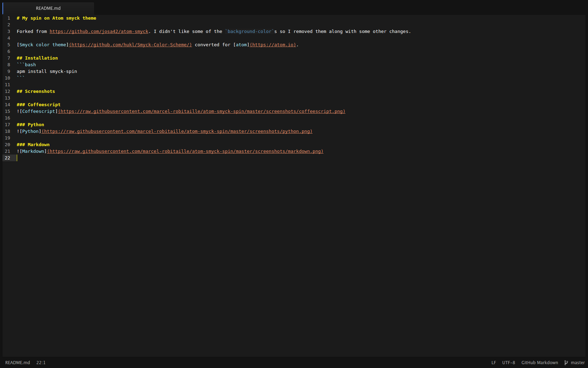Click the '## Installation' heading
Viewport: 588px width, 368px height.
(37, 58)
